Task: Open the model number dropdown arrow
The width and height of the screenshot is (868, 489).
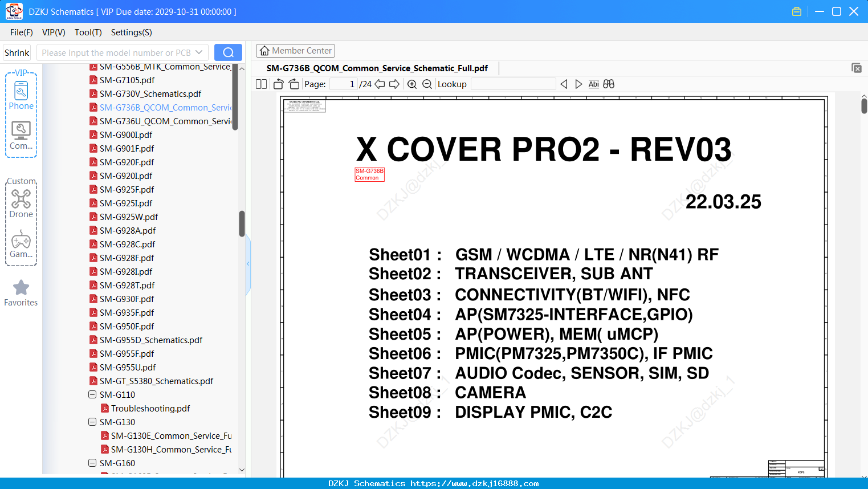Action: tap(199, 52)
